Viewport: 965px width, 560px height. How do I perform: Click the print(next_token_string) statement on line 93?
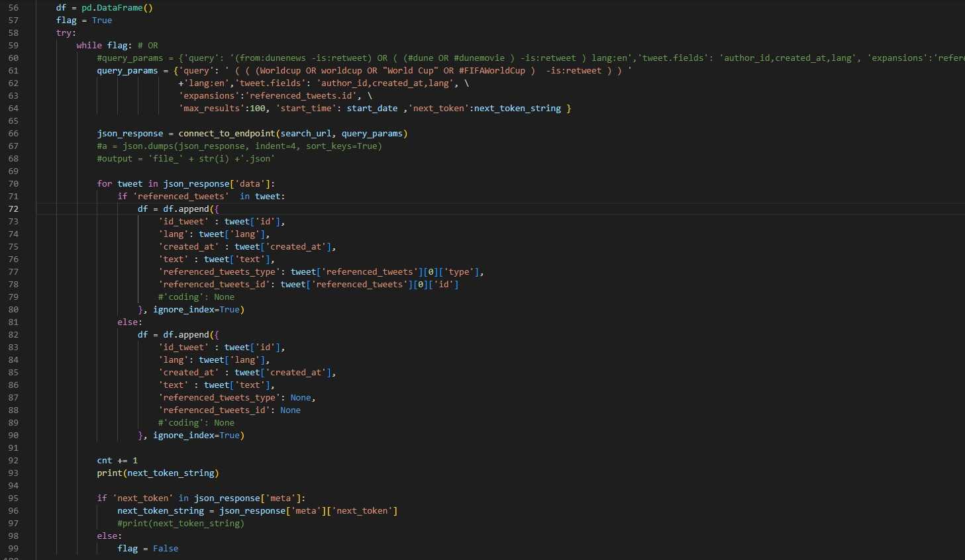158,473
